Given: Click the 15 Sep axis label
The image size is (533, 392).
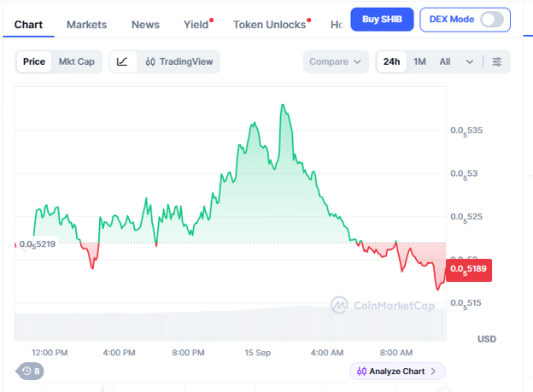Looking at the screenshot, I should tap(258, 353).
